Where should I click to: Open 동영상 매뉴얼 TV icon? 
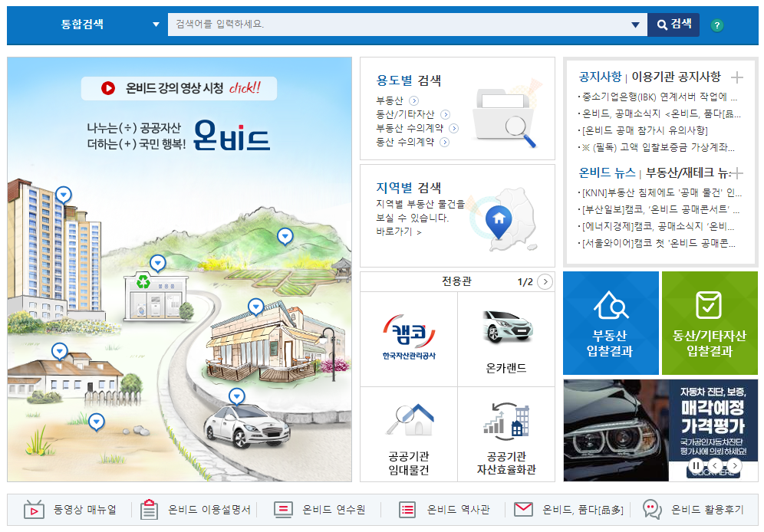coord(34,510)
